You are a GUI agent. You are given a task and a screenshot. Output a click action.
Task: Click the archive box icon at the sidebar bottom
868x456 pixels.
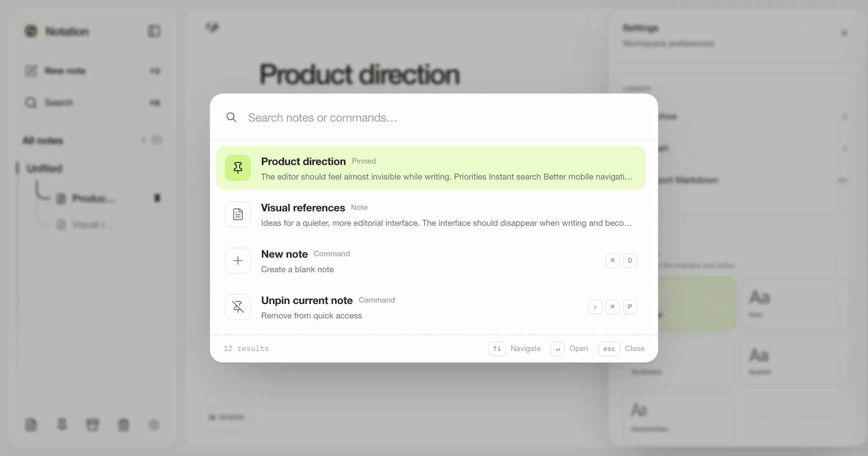coord(93,425)
